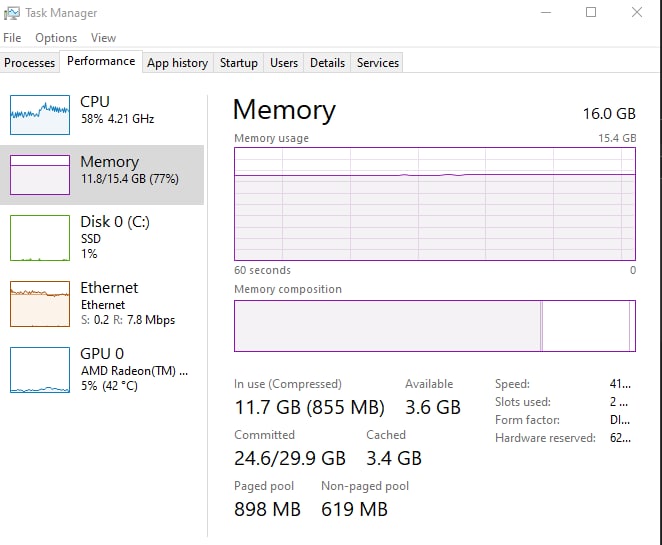
Task: Switch to the Startup tab
Action: (x=239, y=63)
